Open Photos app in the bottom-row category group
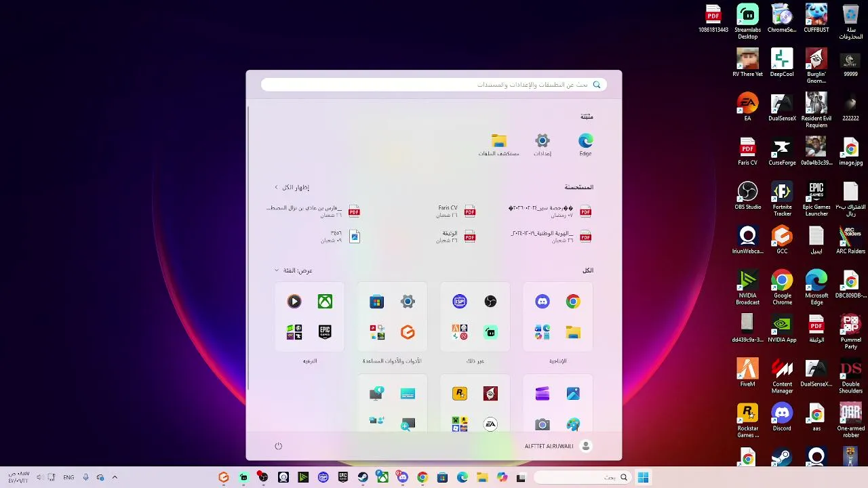 click(x=573, y=394)
